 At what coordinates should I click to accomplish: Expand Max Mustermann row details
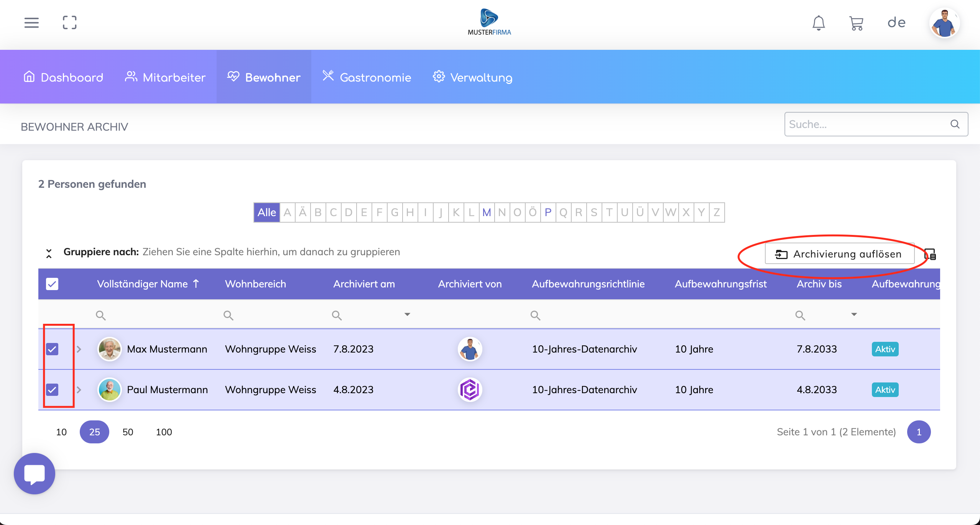[79, 349]
